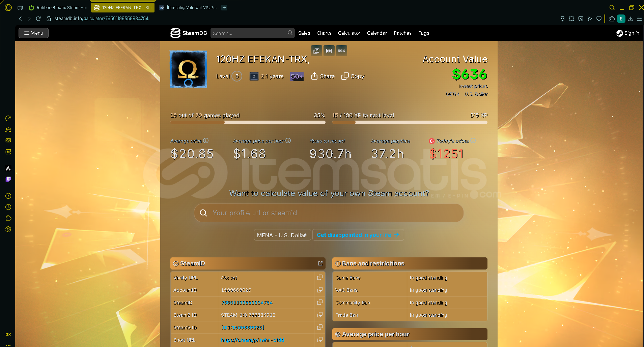The height and width of the screenshot is (347, 644).
Task: Copy the Steam3 ID row value
Action: pyautogui.click(x=320, y=327)
